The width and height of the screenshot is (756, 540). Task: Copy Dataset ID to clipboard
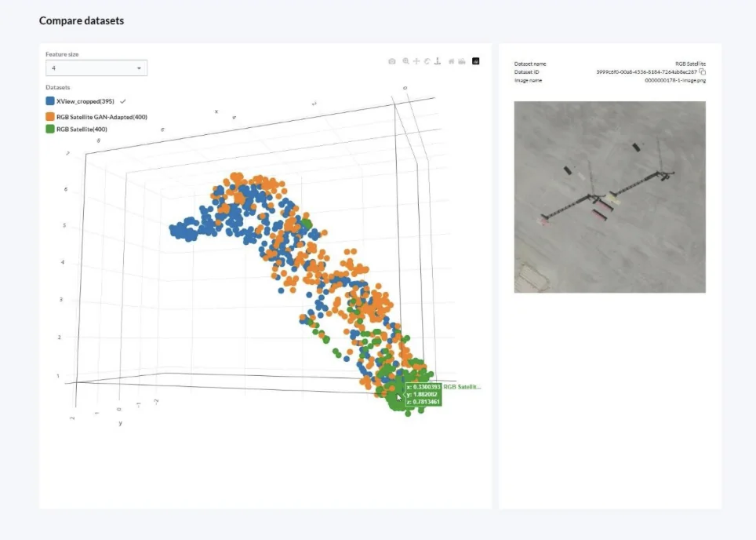pyautogui.click(x=703, y=72)
